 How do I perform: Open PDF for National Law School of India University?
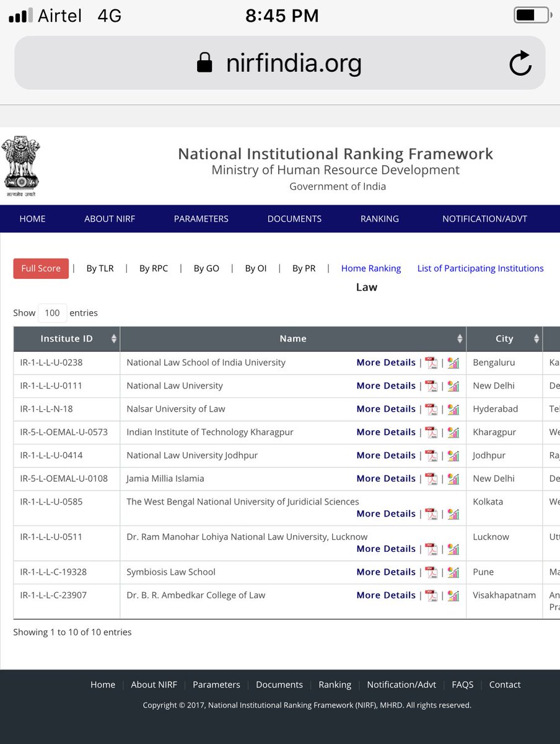pos(431,363)
